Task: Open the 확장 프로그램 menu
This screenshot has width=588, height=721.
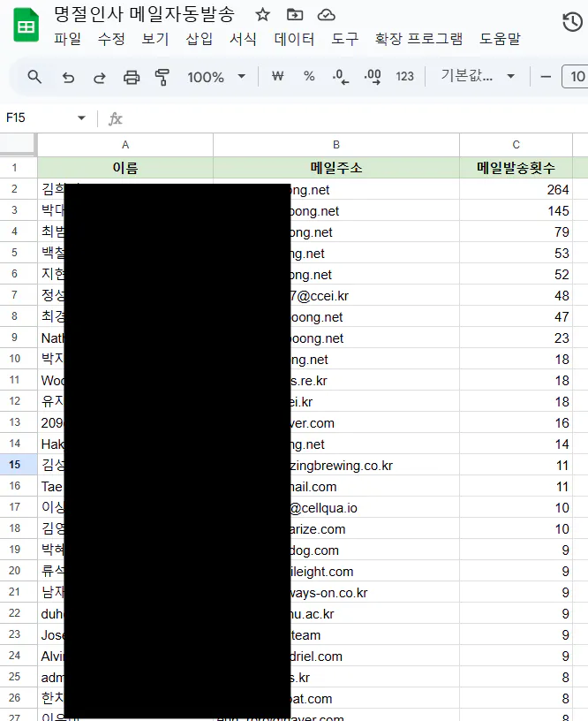Action: point(418,39)
